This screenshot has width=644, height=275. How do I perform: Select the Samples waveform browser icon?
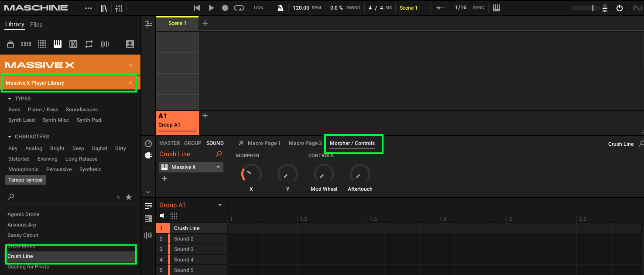click(x=105, y=44)
